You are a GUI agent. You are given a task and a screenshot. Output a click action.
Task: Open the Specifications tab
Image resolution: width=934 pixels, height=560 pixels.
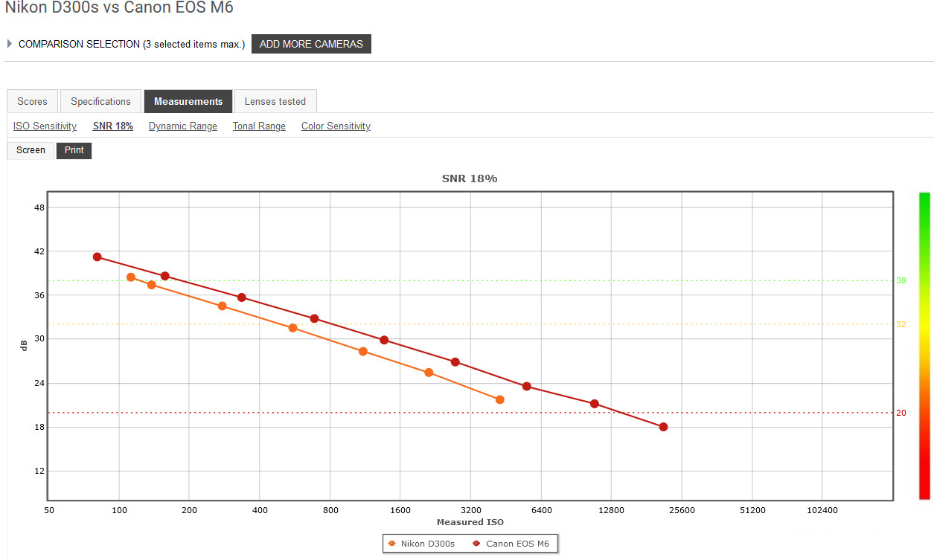coord(100,101)
